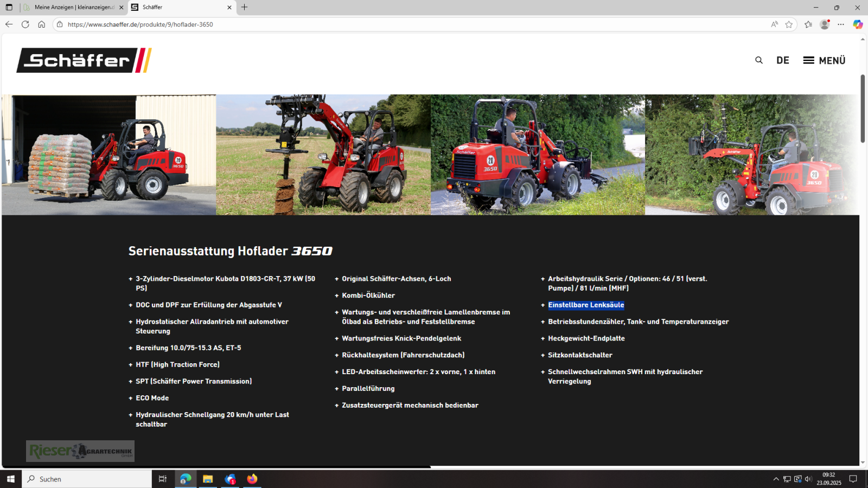The image size is (868, 488).
Task: Click the highlighted Einstellbare Lenksäule text
Action: pos(586,305)
